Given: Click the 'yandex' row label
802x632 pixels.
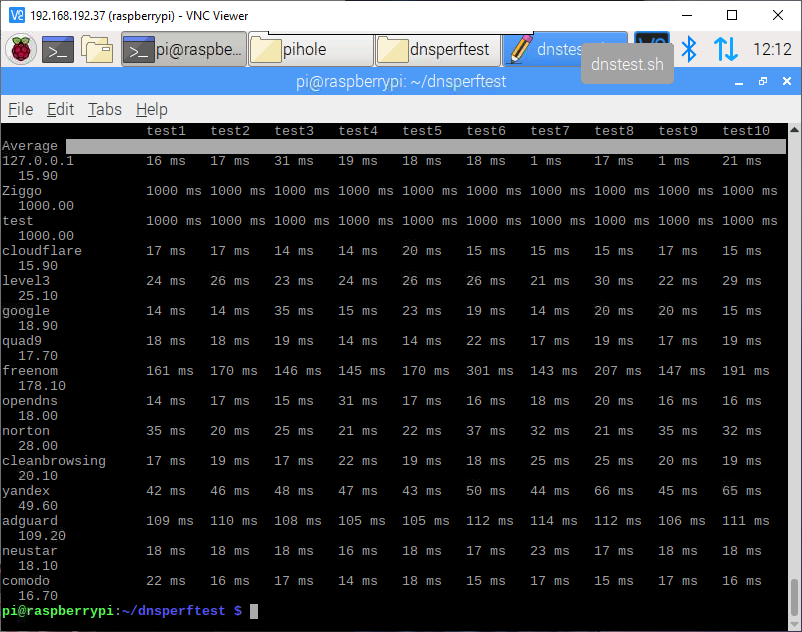Looking at the screenshot, I should coord(26,491).
